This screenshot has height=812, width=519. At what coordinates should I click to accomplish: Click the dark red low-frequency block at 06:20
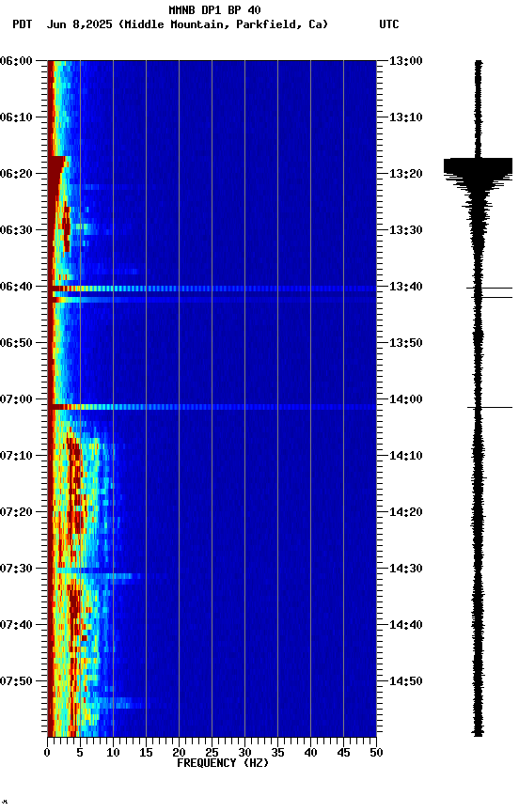pyautogui.click(x=55, y=179)
